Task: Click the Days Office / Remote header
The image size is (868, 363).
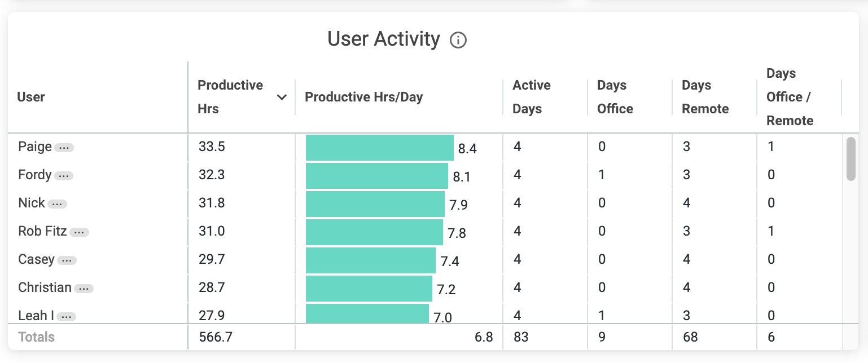Action: click(789, 97)
